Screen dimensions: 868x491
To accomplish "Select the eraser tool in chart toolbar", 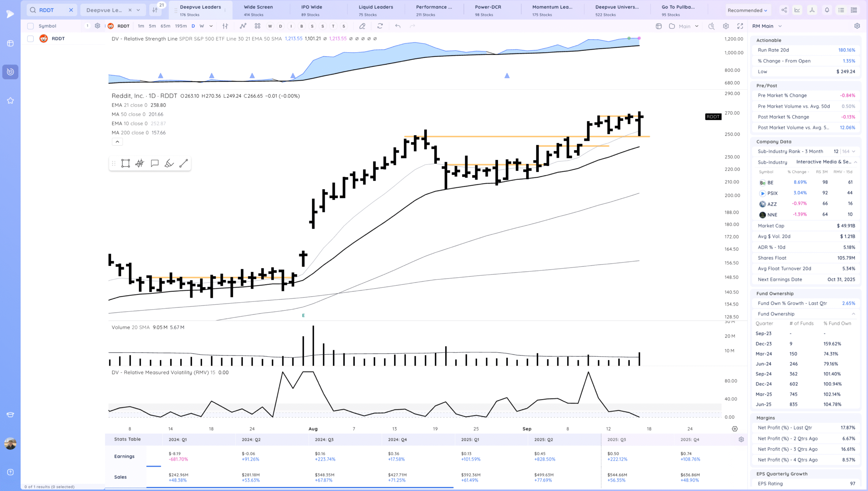I will tap(362, 26).
